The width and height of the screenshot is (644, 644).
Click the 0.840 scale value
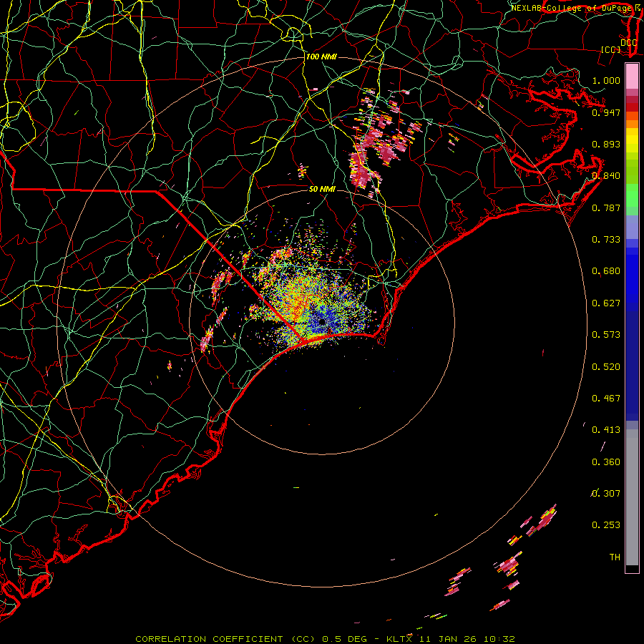coord(606,176)
